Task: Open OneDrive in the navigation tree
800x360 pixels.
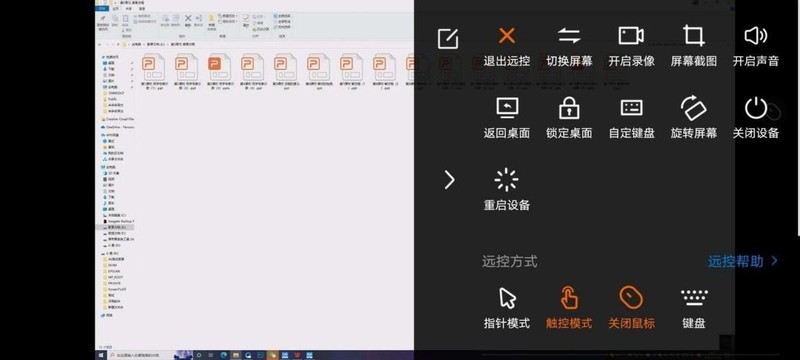Action: pyautogui.click(x=118, y=126)
